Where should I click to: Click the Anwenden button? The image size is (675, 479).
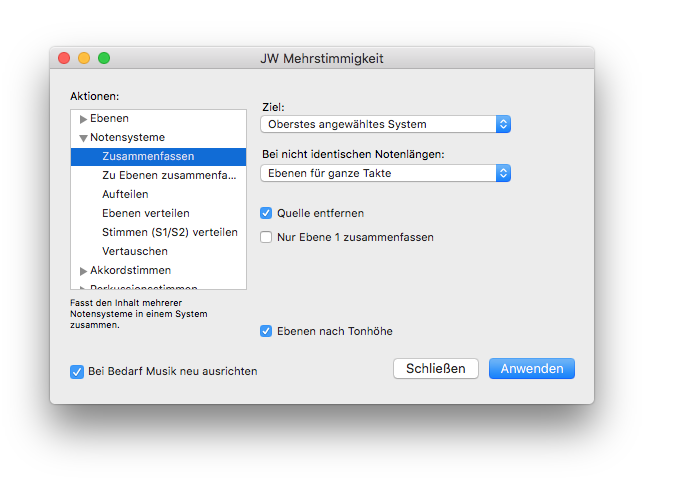532,368
